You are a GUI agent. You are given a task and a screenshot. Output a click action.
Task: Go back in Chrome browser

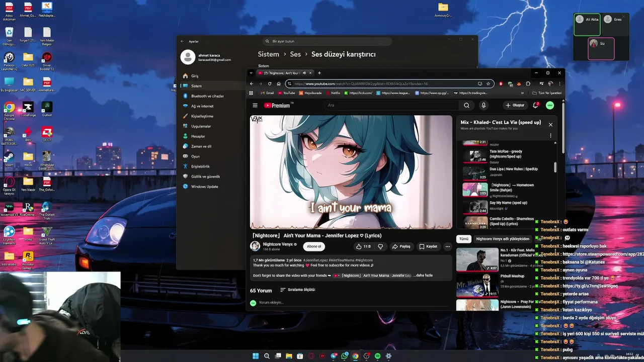[x=252, y=83]
